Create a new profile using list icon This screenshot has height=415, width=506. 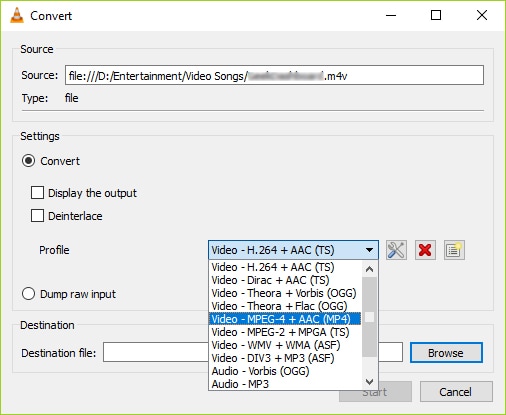(454, 250)
